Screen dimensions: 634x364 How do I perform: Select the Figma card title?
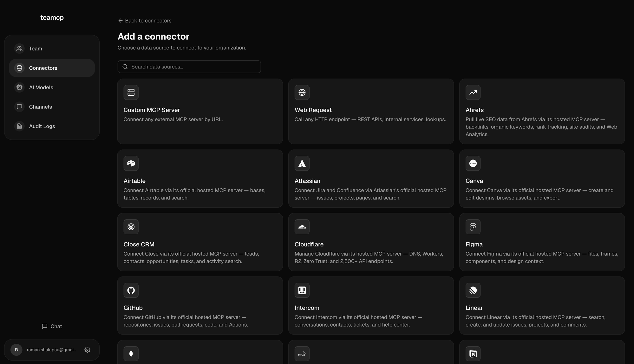click(474, 244)
